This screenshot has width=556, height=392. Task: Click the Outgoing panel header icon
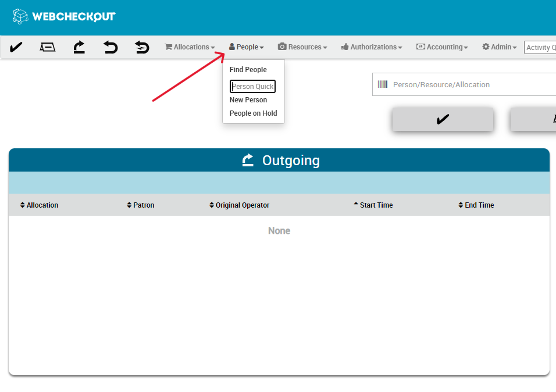pyautogui.click(x=248, y=160)
